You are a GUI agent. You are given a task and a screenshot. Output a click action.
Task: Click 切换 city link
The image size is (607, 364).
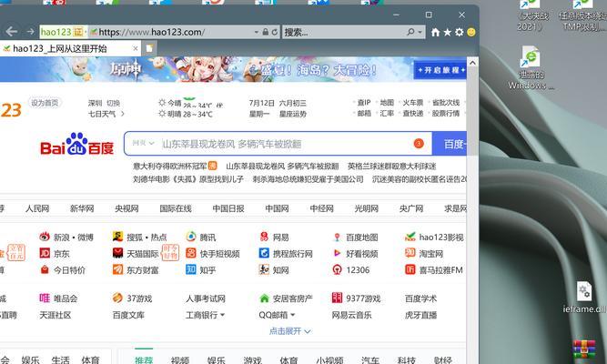(x=113, y=103)
